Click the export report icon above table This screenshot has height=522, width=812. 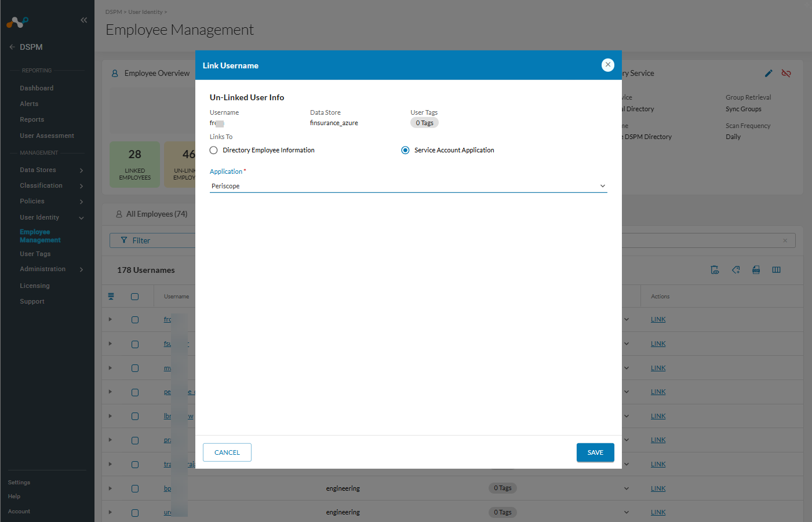coord(715,270)
